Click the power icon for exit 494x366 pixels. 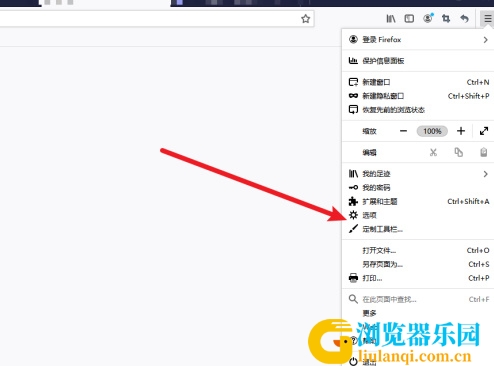click(353, 361)
